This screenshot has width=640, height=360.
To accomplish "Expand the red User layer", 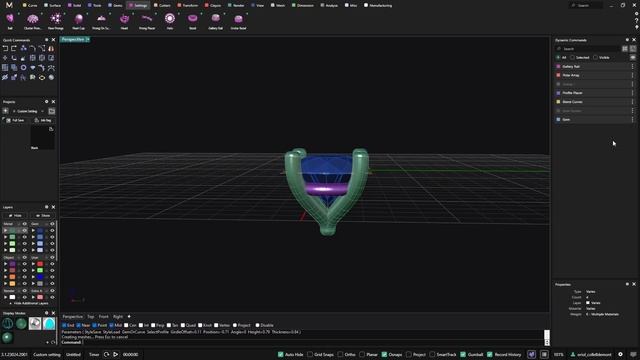I will (x=33, y=264).
